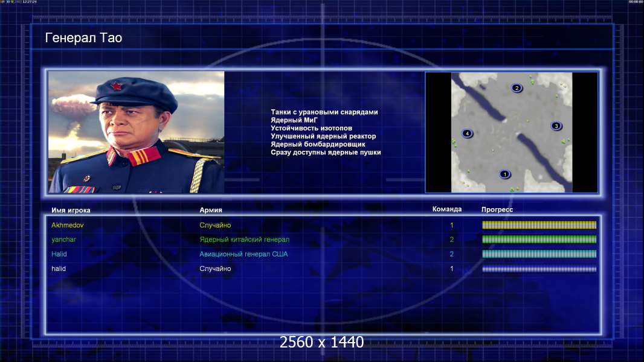Click the 'Команда' column header
Screen dimensions: 644x362
pyautogui.click(x=447, y=209)
